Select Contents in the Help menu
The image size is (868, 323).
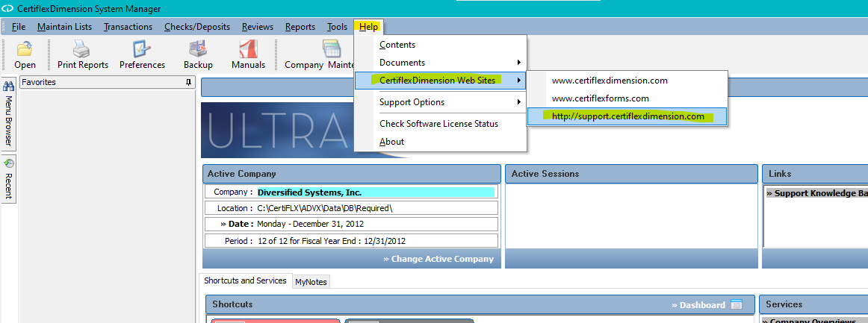pos(441,45)
